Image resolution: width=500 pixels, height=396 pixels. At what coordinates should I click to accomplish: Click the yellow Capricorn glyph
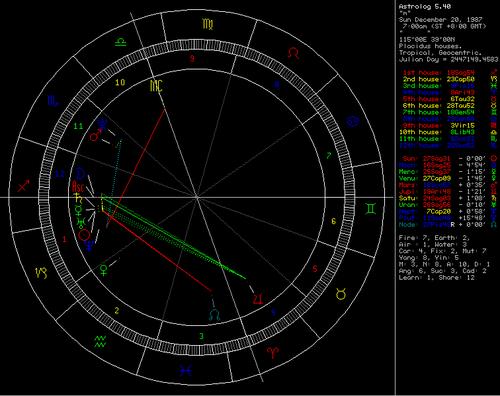42,273
